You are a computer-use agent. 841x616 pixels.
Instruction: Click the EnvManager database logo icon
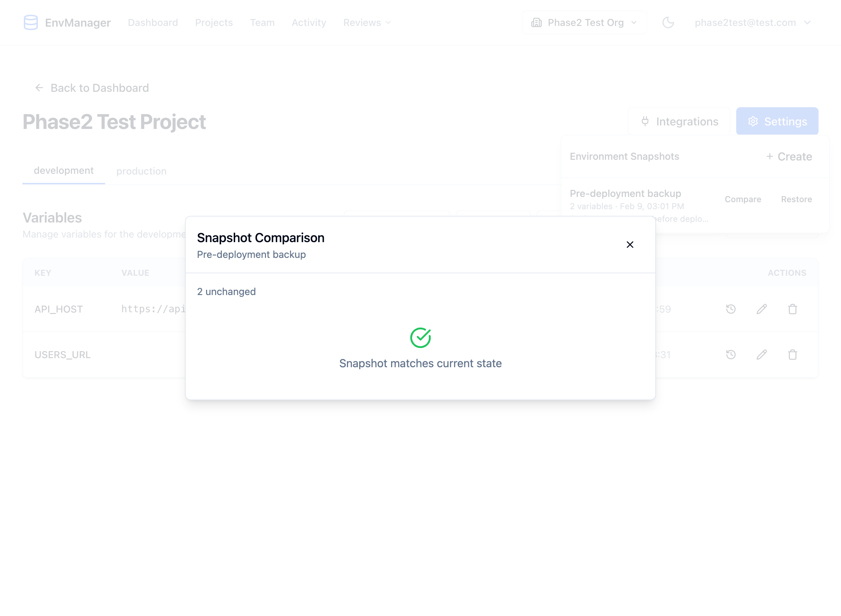(30, 22)
